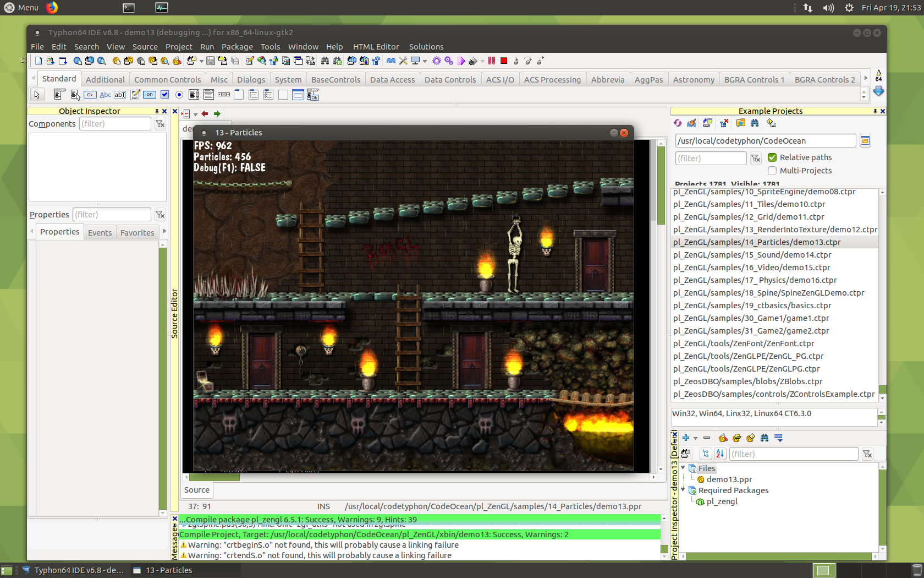Image resolution: width=924 pixels, height=578 pixels.
Task: Click the browse folder button beside CodeOcean path
Action: tap(865, 141)
